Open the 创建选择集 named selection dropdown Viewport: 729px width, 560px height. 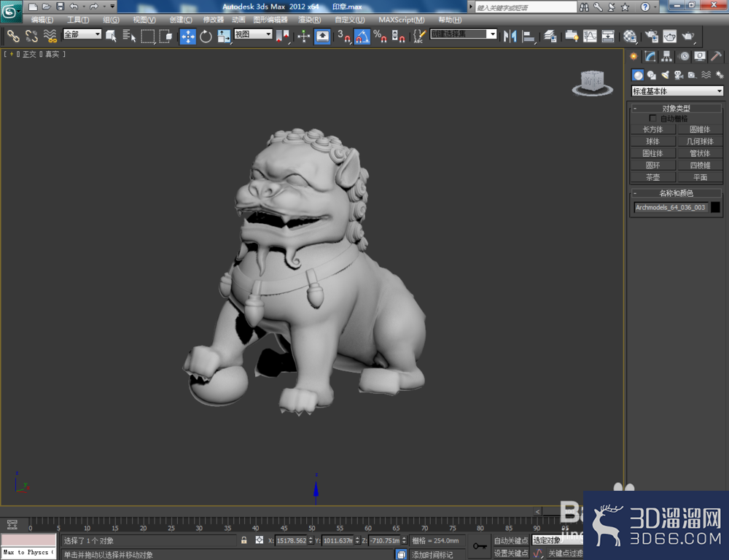click(464, 34)
